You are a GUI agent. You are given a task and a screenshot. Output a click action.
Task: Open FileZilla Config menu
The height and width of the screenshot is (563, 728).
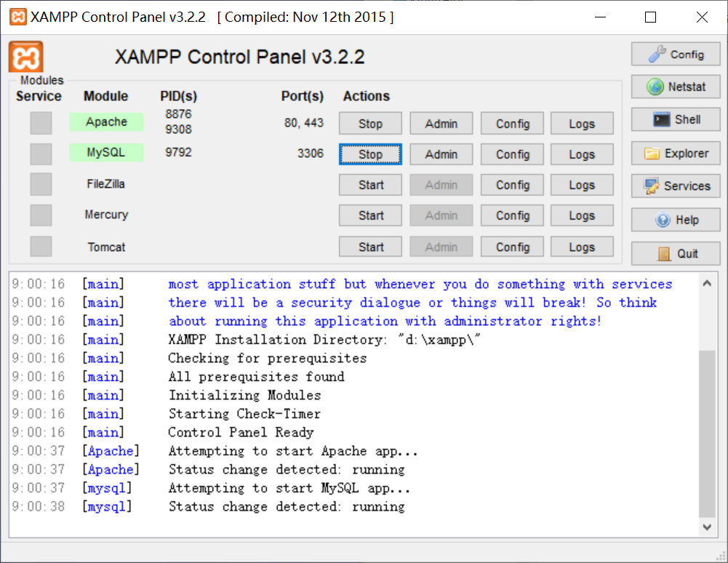pos(513,185)
